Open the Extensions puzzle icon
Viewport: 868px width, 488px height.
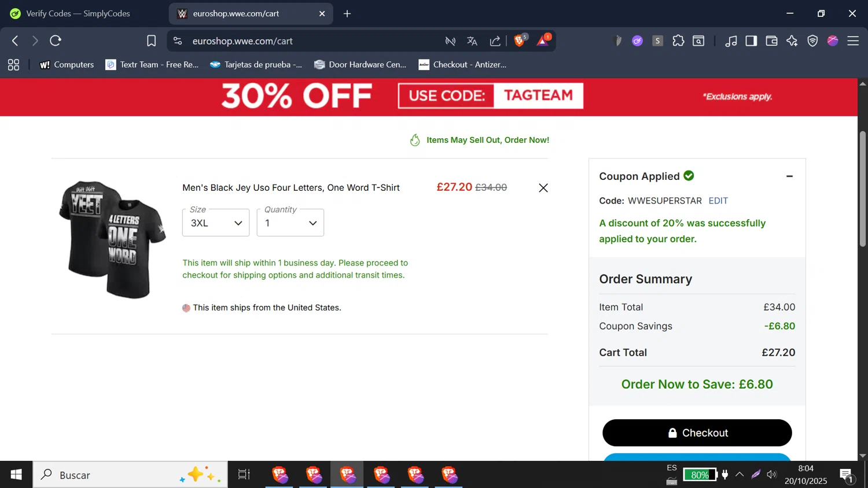tap(678, 40)
